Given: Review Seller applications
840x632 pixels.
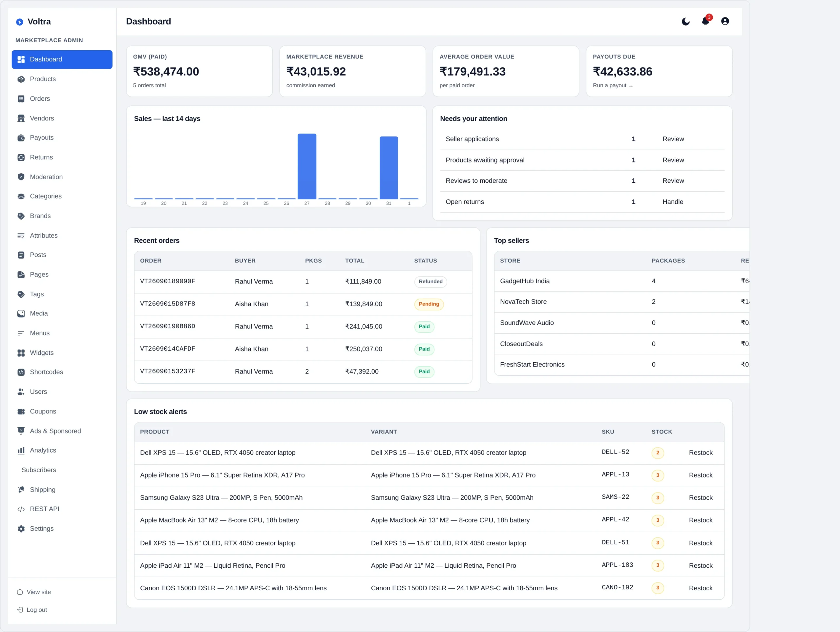Looking at the screenshot, I should [673, 139].
